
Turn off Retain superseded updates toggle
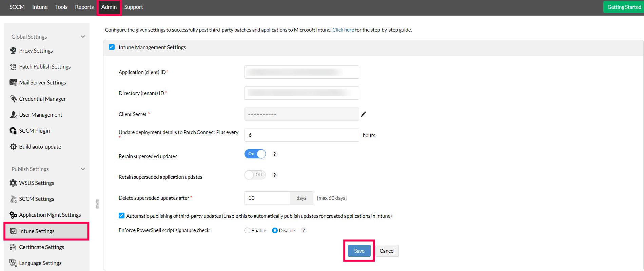click(255, 154)
